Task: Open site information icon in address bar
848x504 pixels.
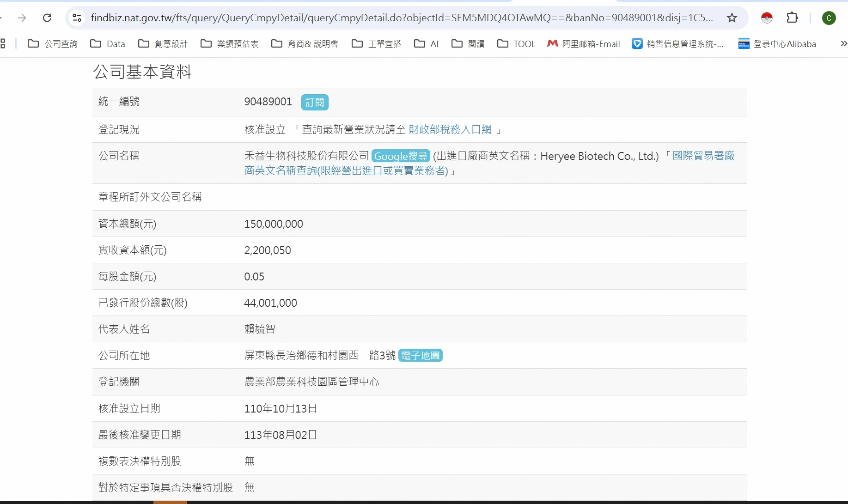Action: tap(77, 18)
